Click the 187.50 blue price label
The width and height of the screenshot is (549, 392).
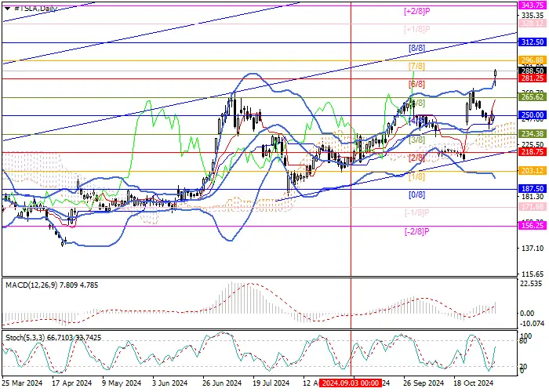(532, 189)
